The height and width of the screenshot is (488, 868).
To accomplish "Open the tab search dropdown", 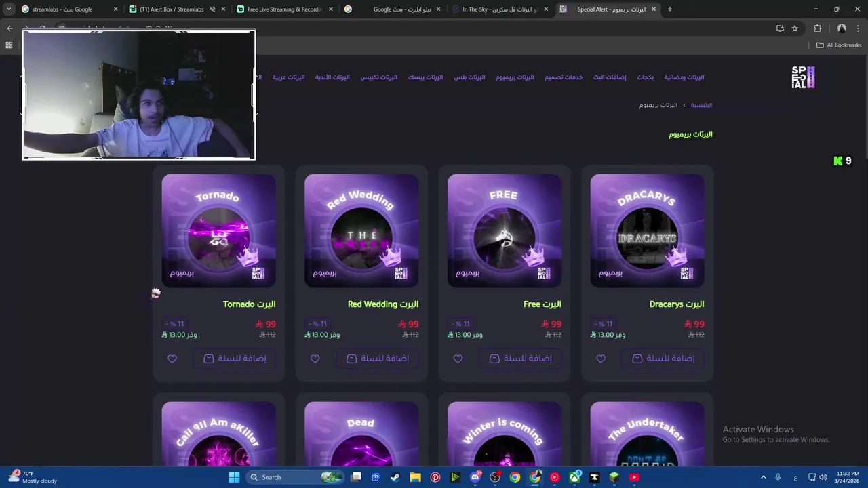I will pyautogui.click(x=9, y=9).
